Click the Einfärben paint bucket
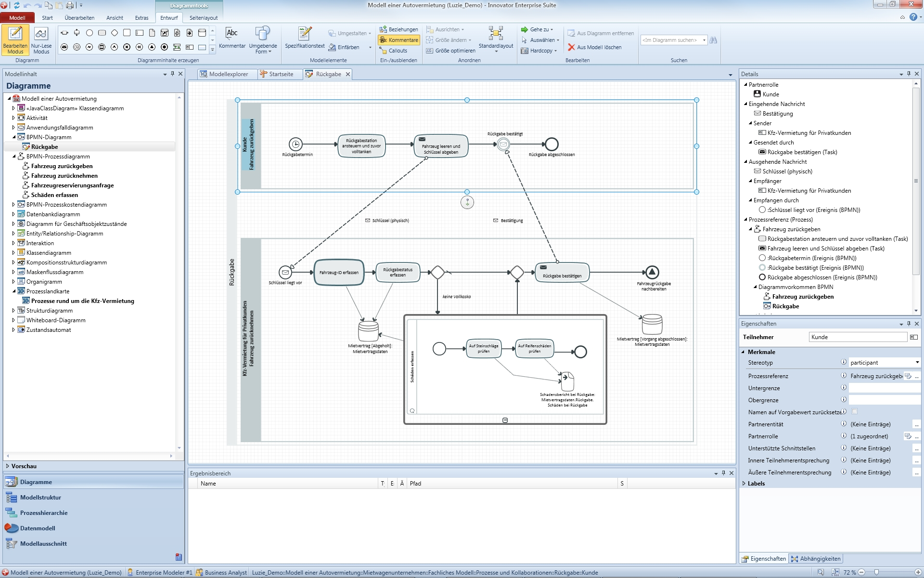 (x=332, y=47)
